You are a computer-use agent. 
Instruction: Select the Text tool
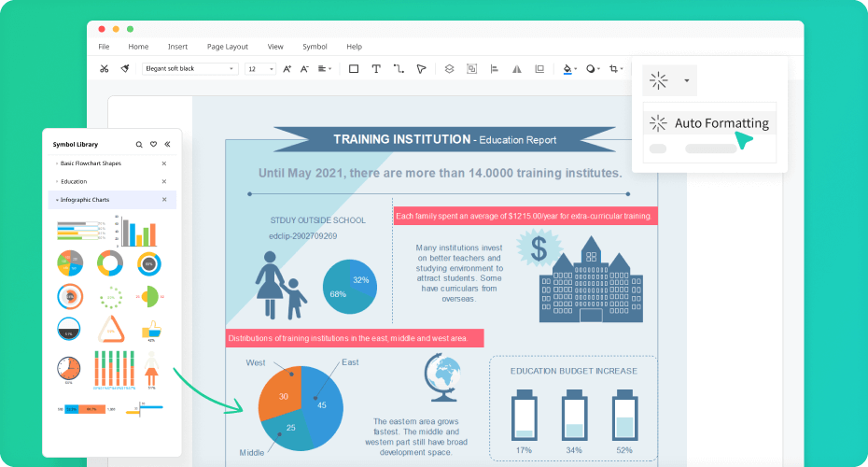coord(376,68)
